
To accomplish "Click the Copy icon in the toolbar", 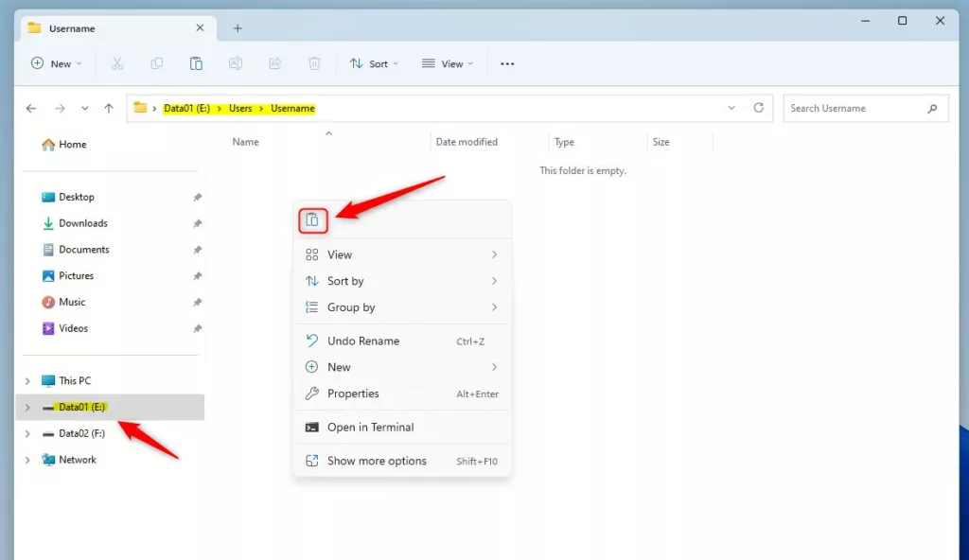I will tap(157, 63).
